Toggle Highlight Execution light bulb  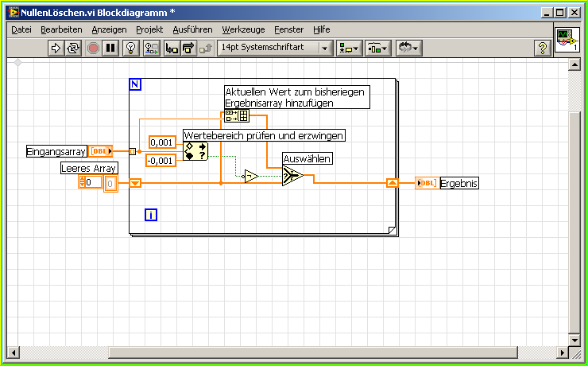(x=130, y=48)
